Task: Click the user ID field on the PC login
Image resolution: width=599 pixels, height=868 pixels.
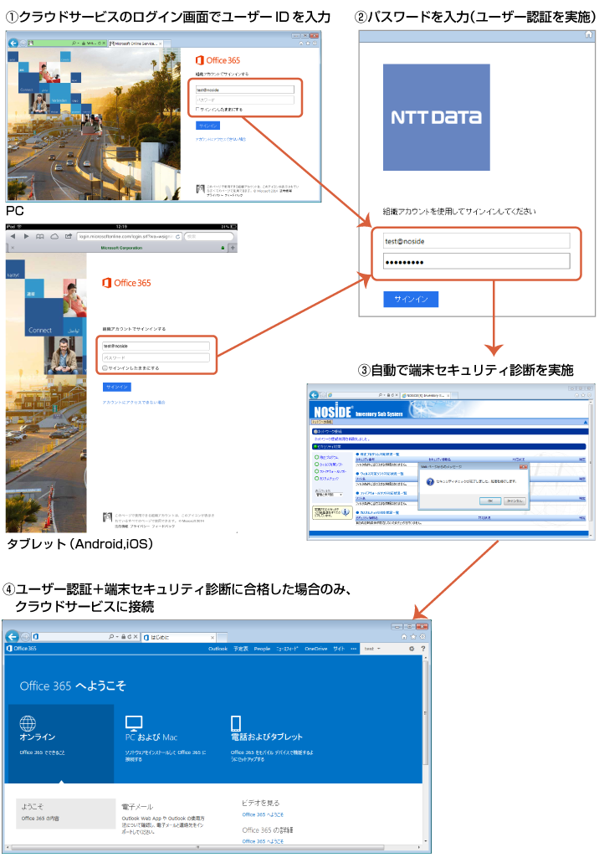Action: 245,90
